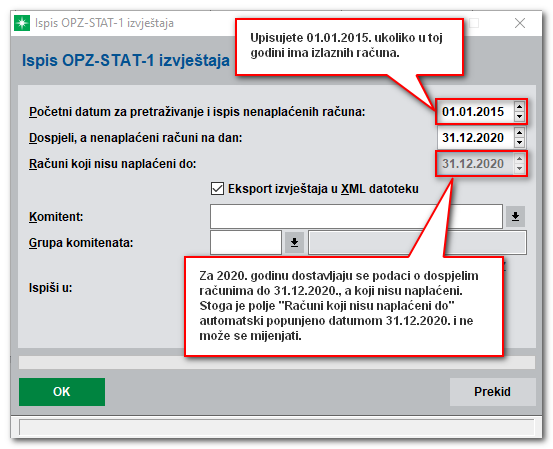Confirm with the green OK button
Image resolution: width=553 pixels, height=449 pixels.
click(62, 392)
